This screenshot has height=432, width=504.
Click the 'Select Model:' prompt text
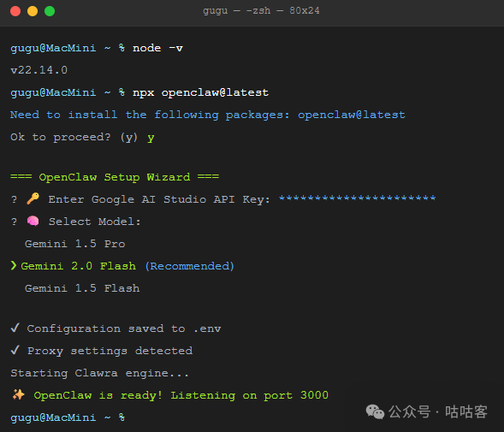point(95,222)
